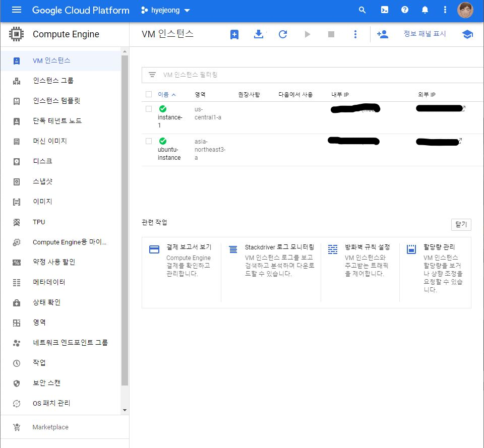This screenshot has height=448, width=484.
Task: Click the start instance play button
Action: pos(307,34)
